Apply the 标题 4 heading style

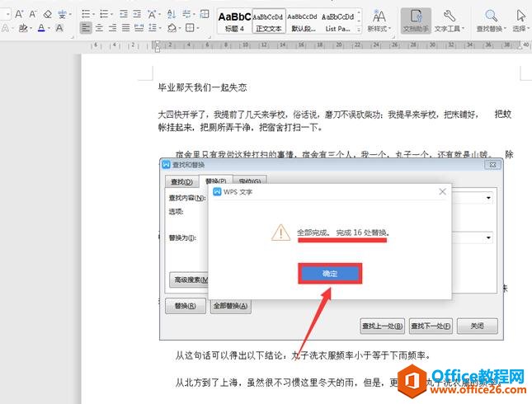(x=234, y=21)
